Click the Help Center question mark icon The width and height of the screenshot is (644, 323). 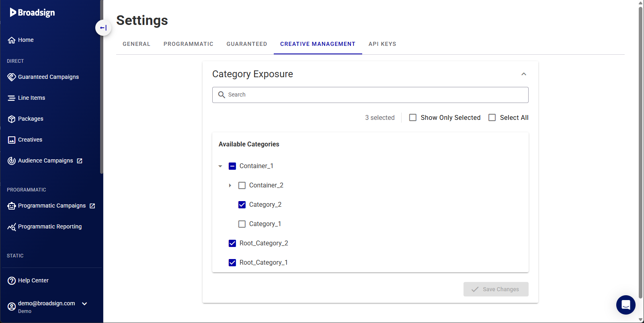[12, 281]
